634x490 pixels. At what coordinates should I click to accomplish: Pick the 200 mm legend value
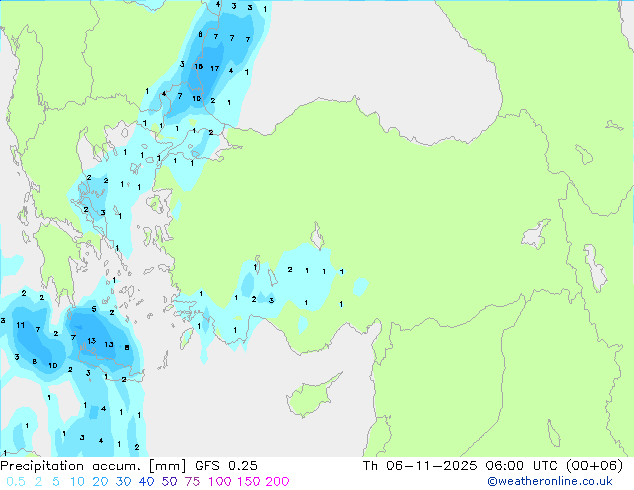[x=277, y=482]
